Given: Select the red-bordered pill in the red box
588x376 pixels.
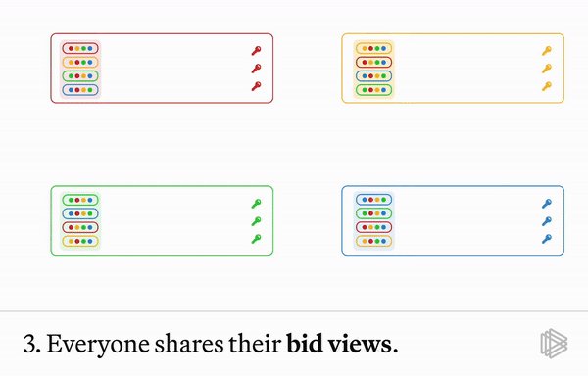Looking at the screenshot, I should [x=80, y=48].
